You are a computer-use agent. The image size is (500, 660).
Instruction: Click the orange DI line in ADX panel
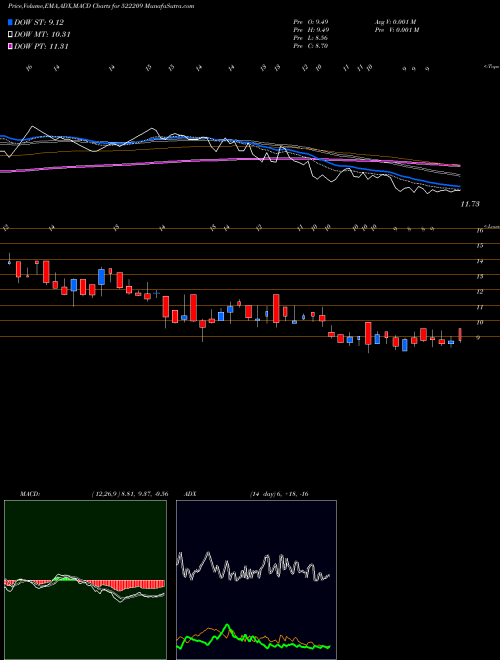click(x=210, y=630)
